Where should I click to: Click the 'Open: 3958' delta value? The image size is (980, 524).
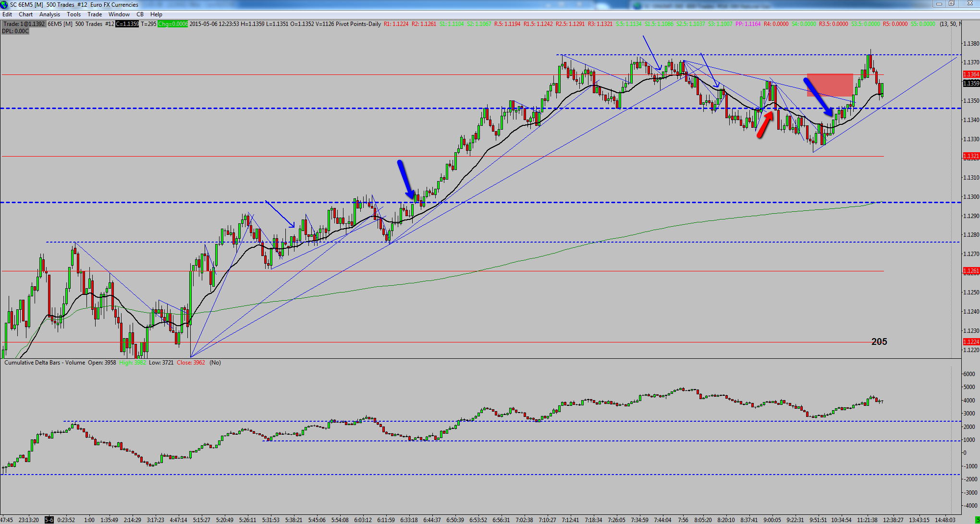click(x=102, y=363)
